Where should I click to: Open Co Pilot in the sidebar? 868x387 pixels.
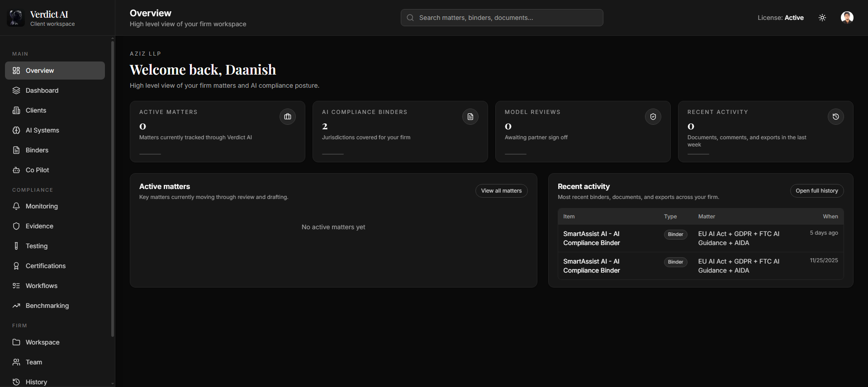(37, 170)
